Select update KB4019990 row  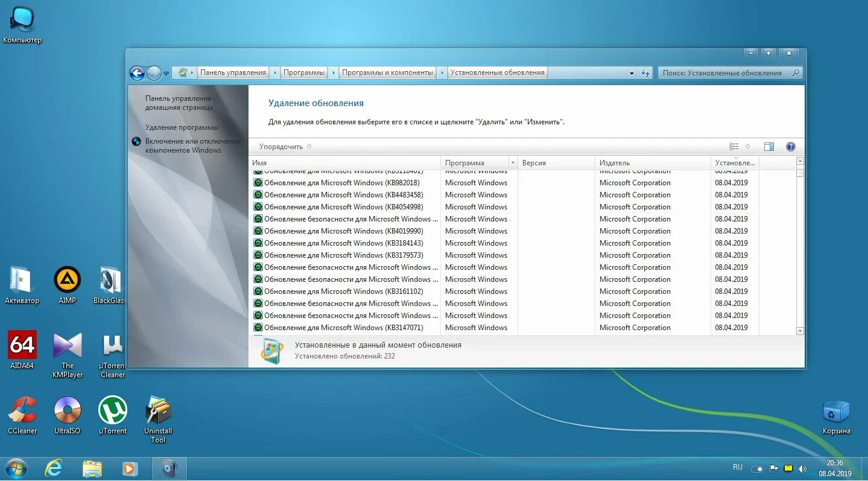tap(522, 231)
